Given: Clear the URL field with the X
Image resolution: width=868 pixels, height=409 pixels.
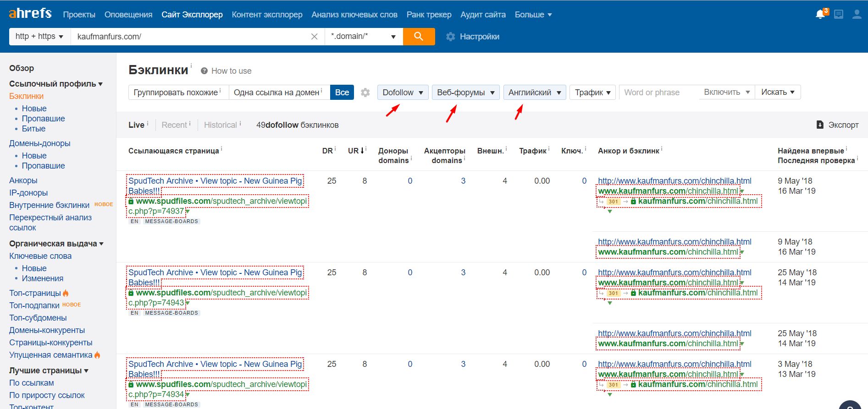Looking at the screenshot, I should point(314,37).
